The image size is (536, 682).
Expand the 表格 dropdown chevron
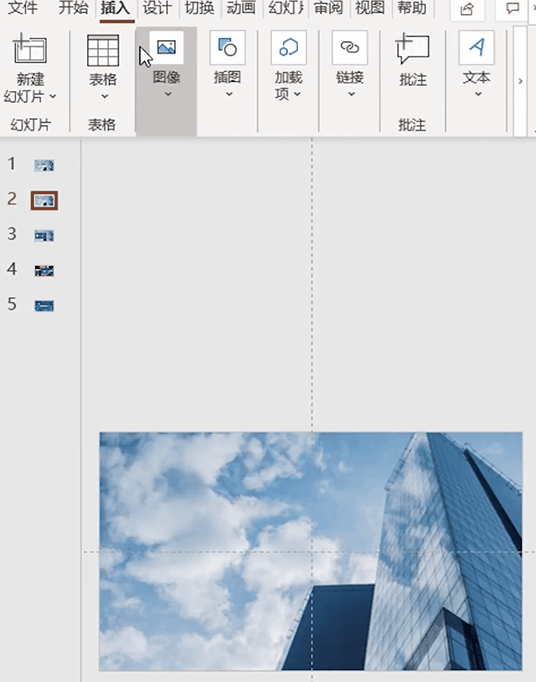point(104,96)
